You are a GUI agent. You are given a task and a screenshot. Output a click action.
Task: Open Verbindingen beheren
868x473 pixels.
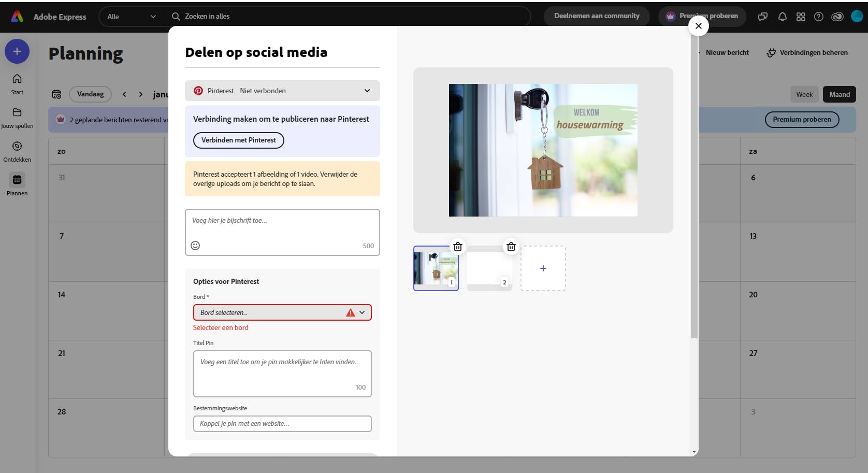pos(807,52)
